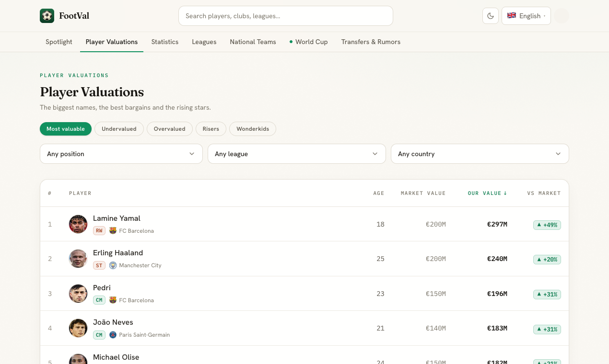Focus the search players, clubs, leagues field
The height and width of the screenshot is (364, 609).
286,16
